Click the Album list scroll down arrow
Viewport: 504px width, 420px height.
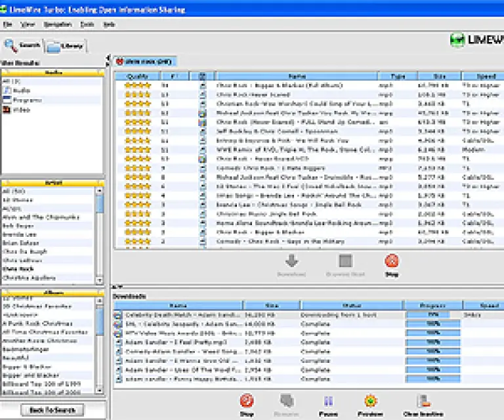pos(99,390)
